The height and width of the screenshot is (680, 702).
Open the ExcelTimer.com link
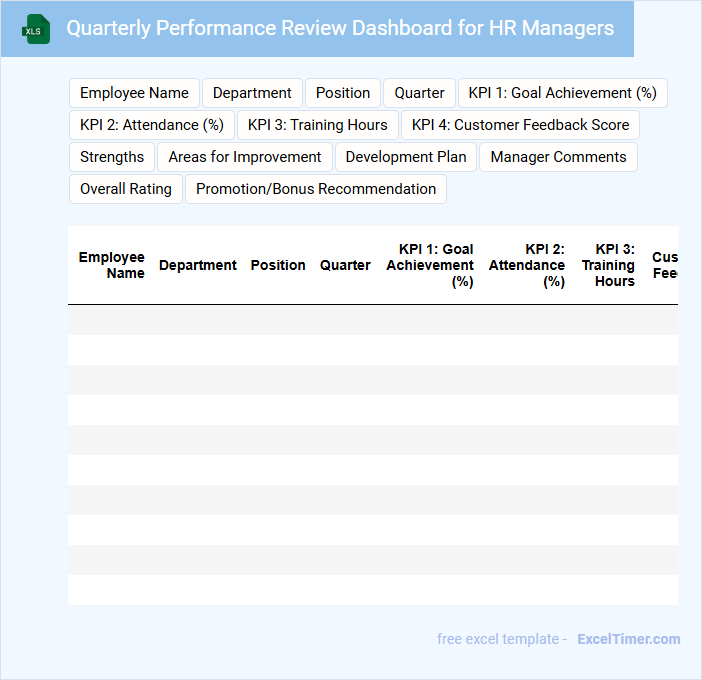tap(628, 639)
